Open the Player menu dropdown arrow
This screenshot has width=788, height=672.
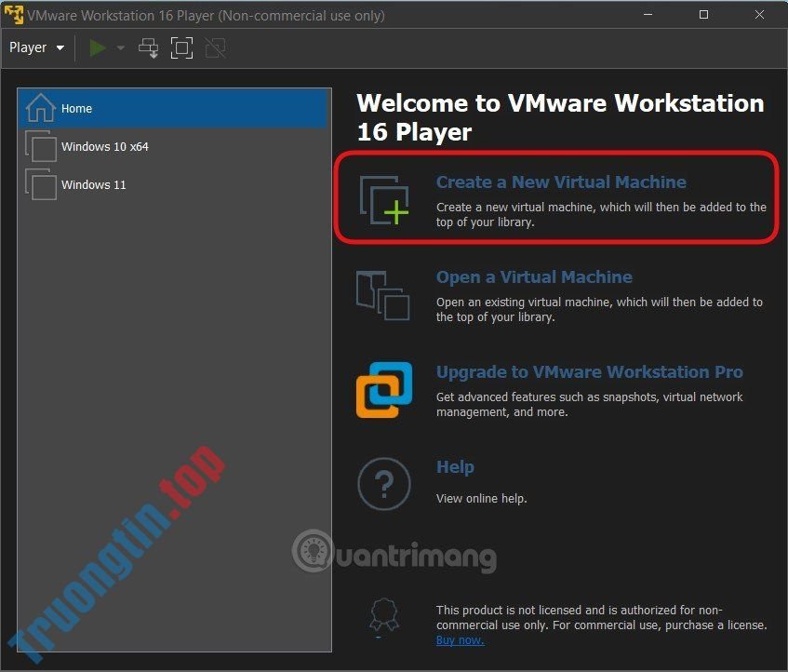coord(61,47)
